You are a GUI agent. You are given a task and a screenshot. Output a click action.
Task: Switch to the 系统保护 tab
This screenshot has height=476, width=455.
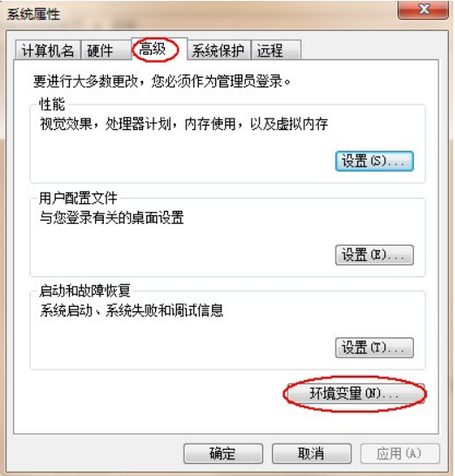(x=219, y=50)
